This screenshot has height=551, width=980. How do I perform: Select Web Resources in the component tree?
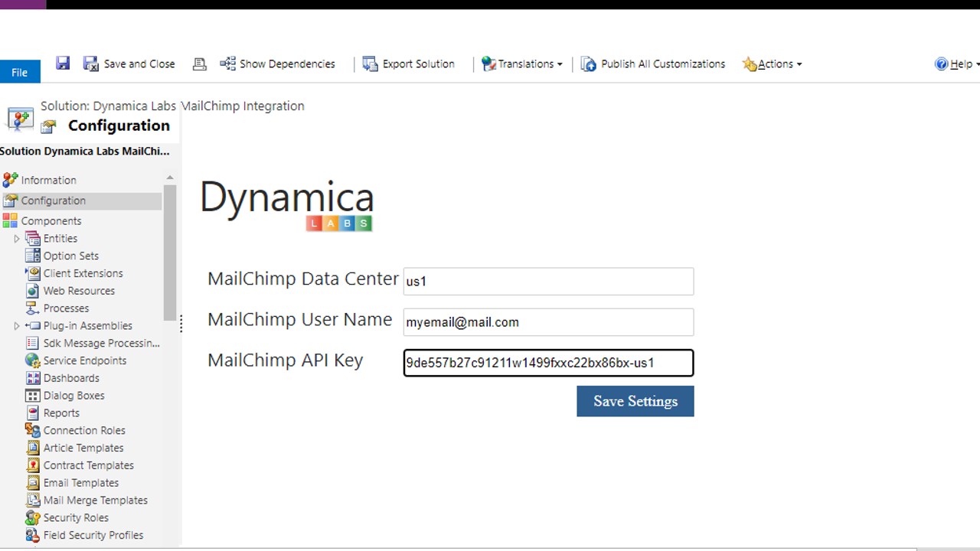(x=79, y=290)
